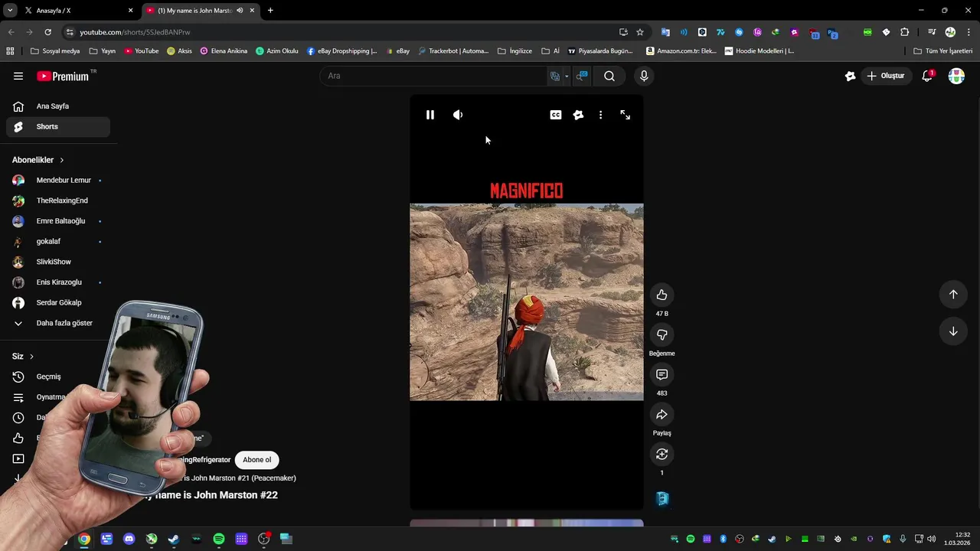The width and height of the screenshot is (980, 551).
Task: Open İngilizce bookmark folder
Action: pos(514,51)
